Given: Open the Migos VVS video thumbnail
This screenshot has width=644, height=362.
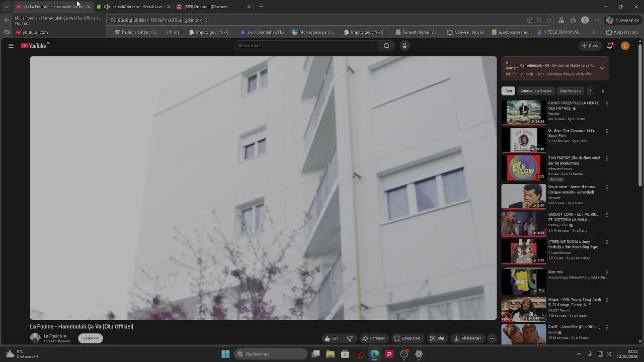Looking at the screenshot, I should pyautogui.click(x=524, y=309).
